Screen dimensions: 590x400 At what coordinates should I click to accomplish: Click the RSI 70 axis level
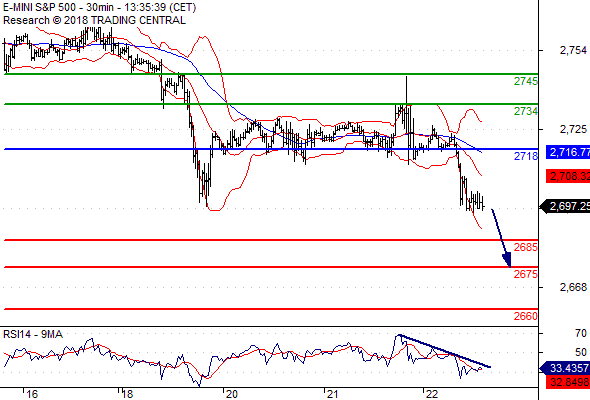click(581, 333)
